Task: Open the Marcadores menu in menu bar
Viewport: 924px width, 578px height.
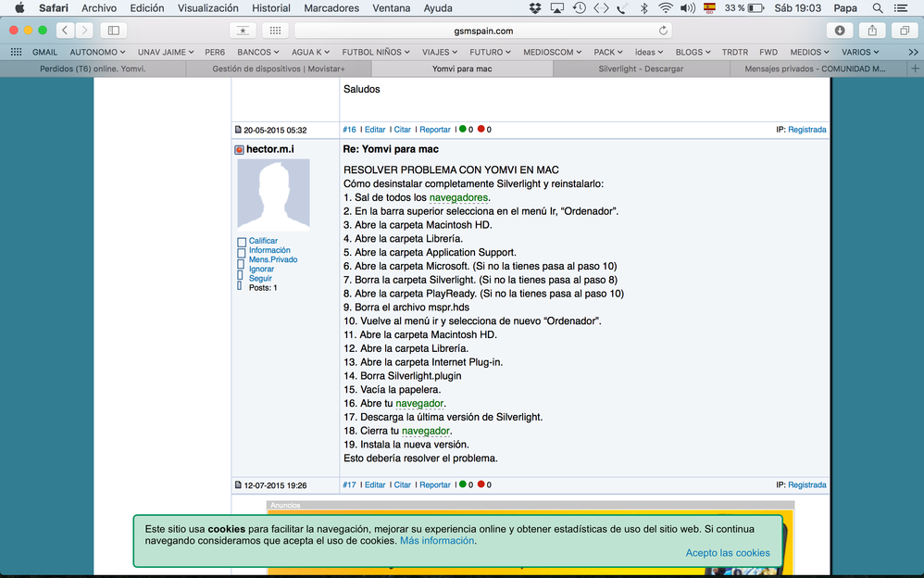Action: pyautogui.click(x=331, y=8)
